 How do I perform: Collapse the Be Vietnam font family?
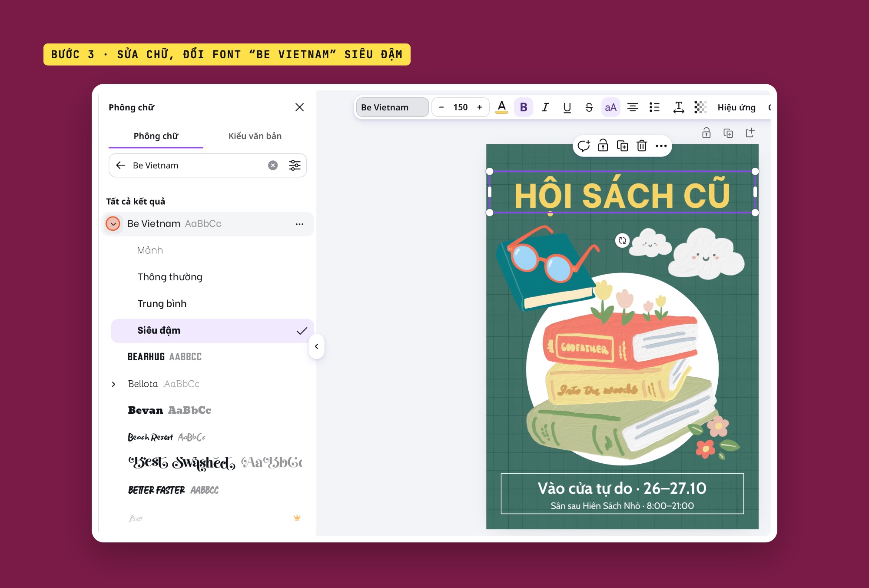click(113, 224)
